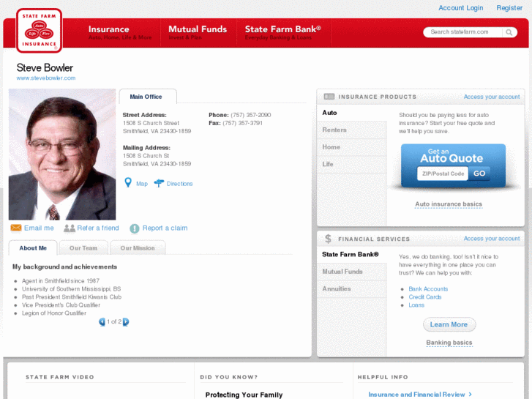
Task: Click 'Agent in Smithfield since 1987' text
Action: tap(61, 281)
